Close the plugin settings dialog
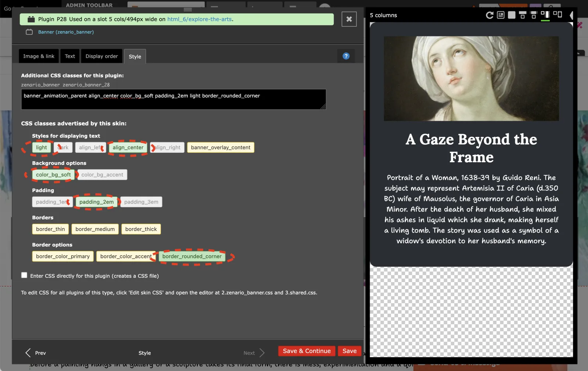 (x=349, y=19)
